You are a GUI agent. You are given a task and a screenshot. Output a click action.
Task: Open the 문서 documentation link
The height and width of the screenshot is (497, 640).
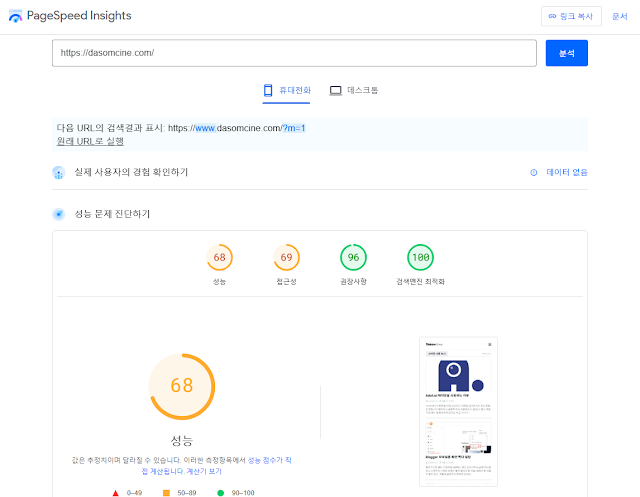(620, 16)
